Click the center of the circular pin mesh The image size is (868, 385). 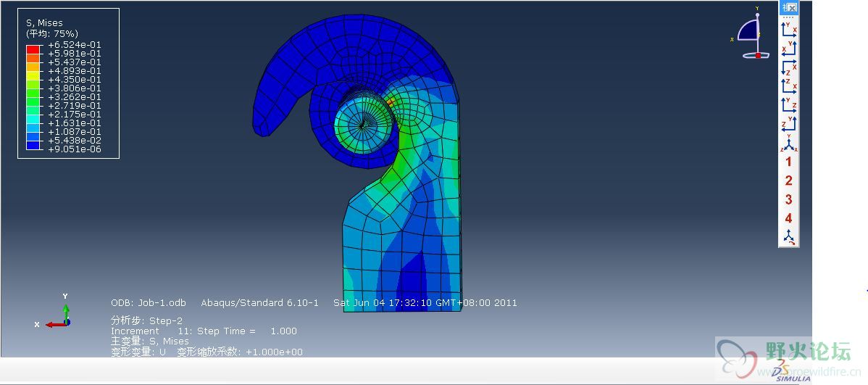[x=362, y=125]
